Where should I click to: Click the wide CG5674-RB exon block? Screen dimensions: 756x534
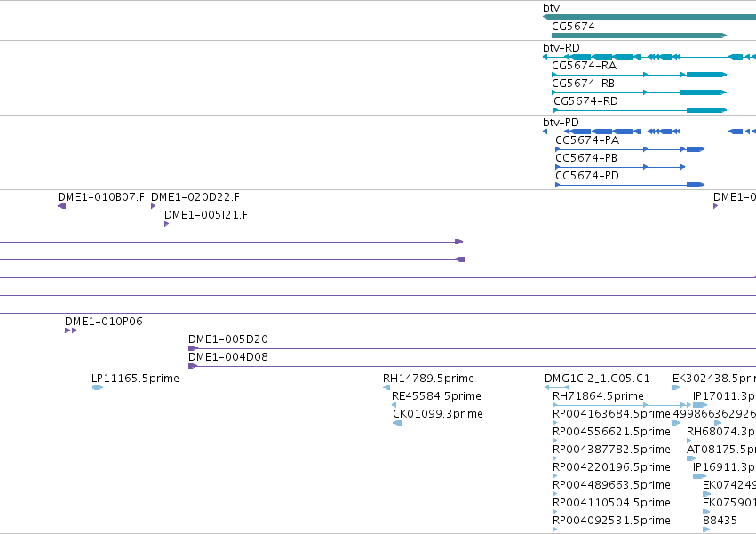pos(703,92)
